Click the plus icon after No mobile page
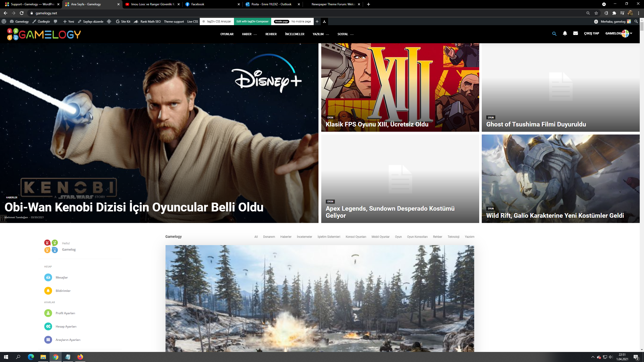Image resolution: width=644 pixels, height=362 pixels. [x=317, y=22]
